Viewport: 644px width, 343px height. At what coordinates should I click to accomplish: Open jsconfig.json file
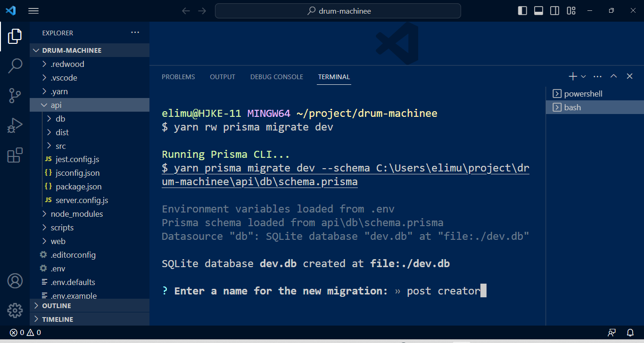tap(90, 173)
